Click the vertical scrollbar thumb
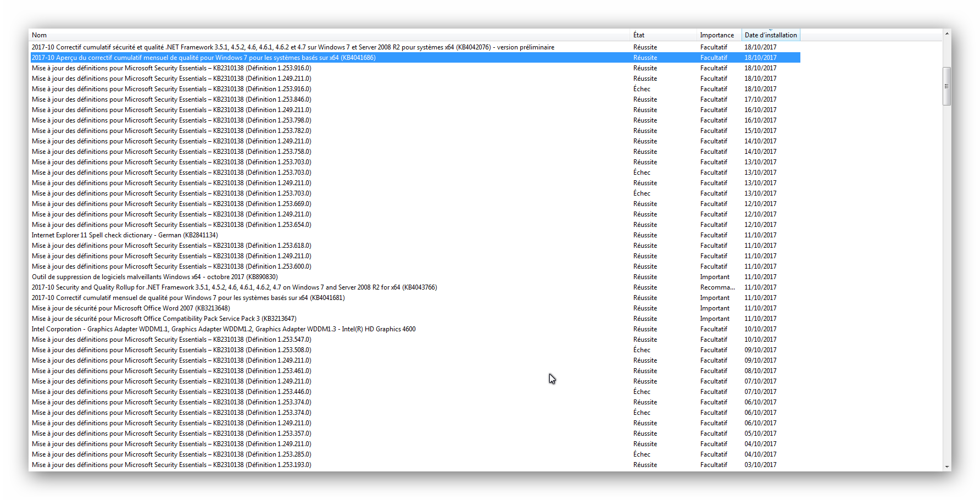Viewport: 980px width, 500px height. click(x=946, y=86)
